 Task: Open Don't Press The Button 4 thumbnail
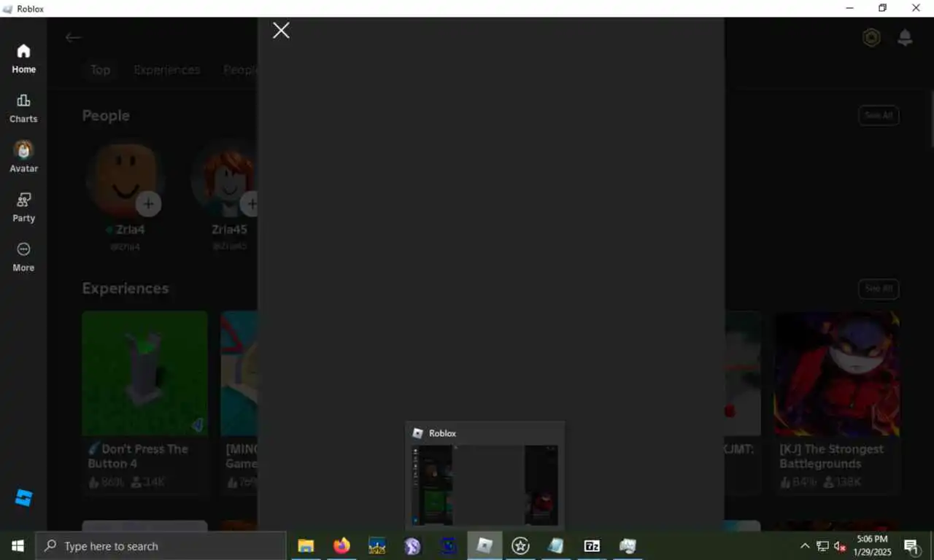coord(144,373)
